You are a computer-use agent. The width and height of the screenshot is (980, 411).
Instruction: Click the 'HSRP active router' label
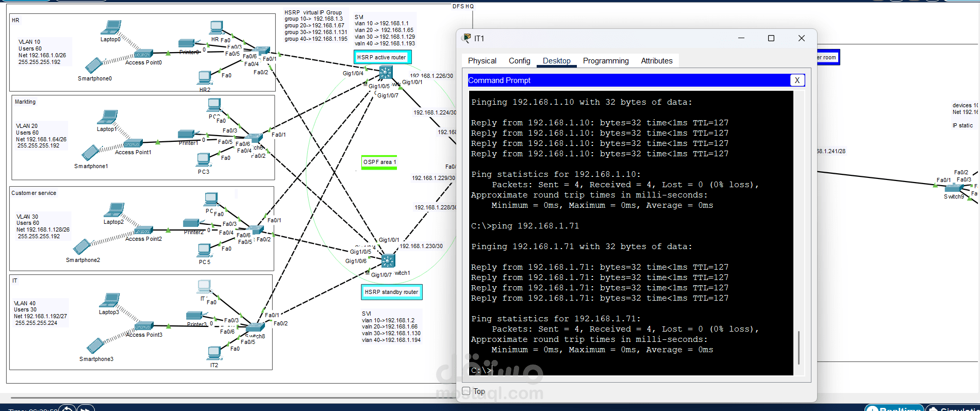point(382,57)
